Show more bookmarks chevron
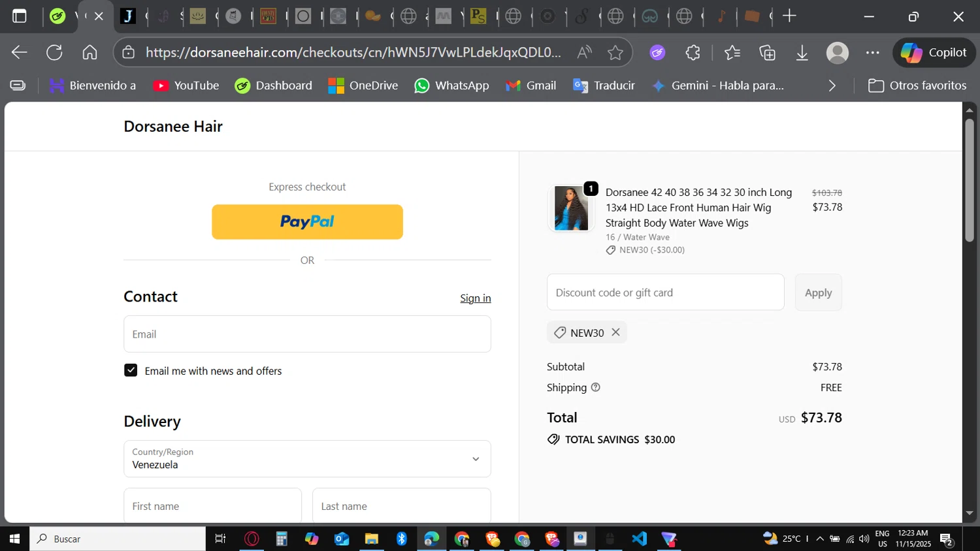 point(832,86)
